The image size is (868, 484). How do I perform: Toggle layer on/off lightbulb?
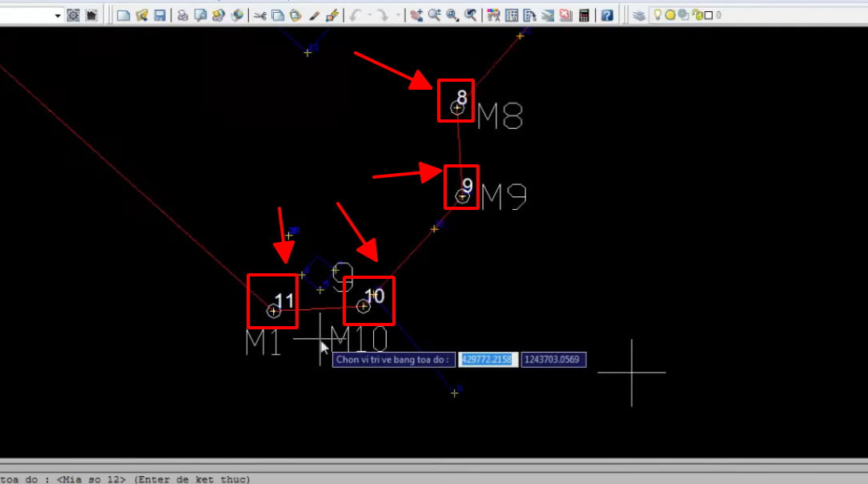[x=657, y=15]
